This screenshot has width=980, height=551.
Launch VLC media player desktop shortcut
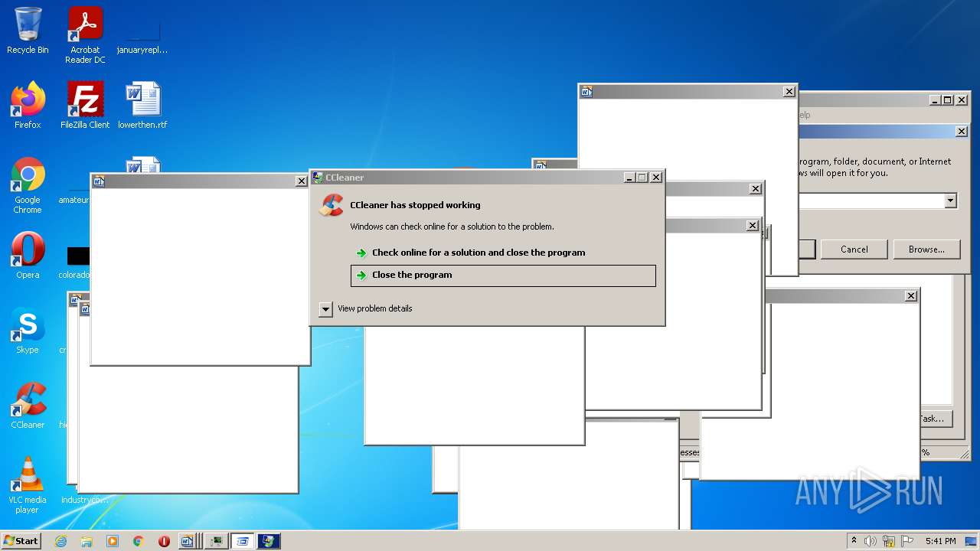(x=28, y=485)
